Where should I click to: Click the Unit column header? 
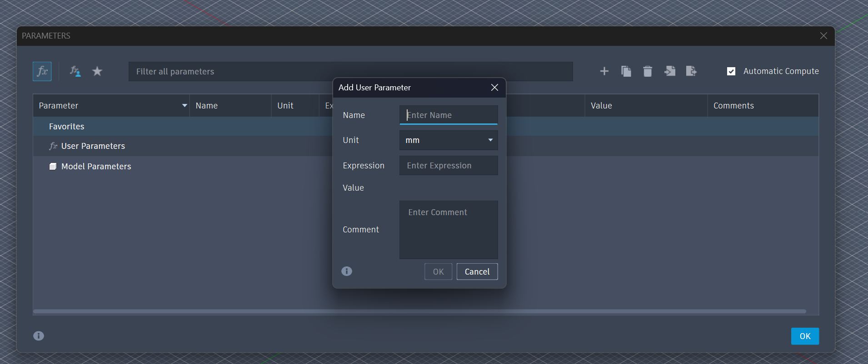tap(295, 105)
